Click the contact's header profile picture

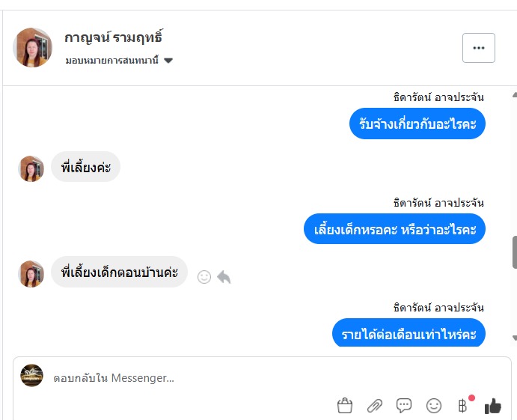pyautogui.click(x=33, y=47)
